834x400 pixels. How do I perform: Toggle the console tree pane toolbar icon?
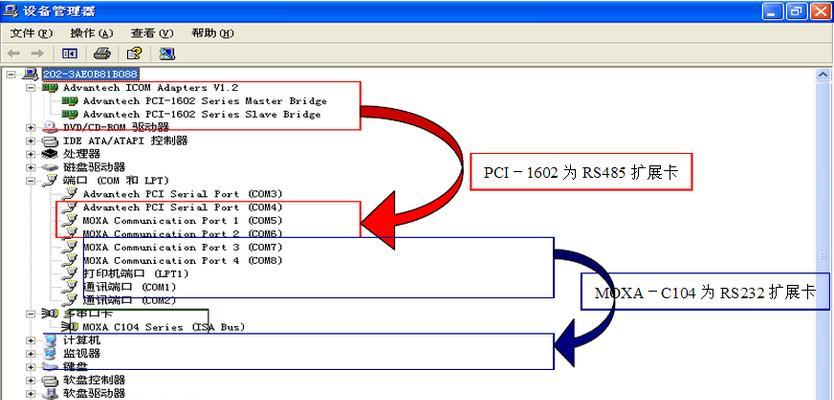(x=70, y=54)
